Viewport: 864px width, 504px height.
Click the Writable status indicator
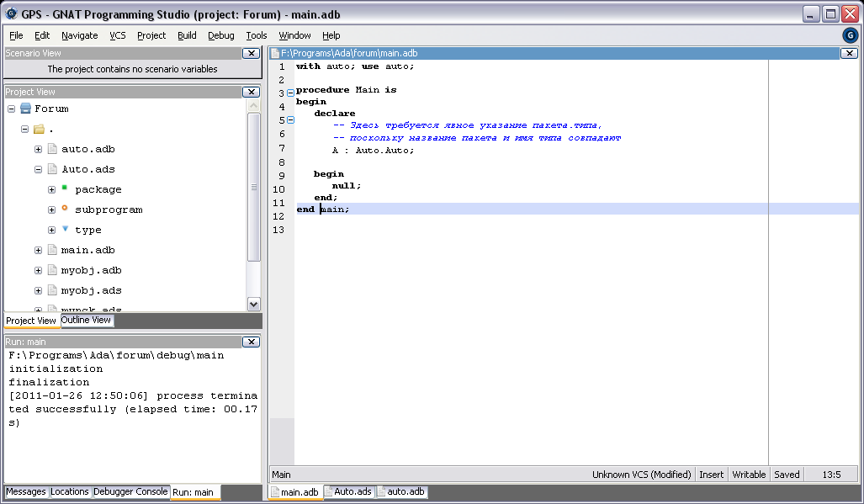[749, 475]
